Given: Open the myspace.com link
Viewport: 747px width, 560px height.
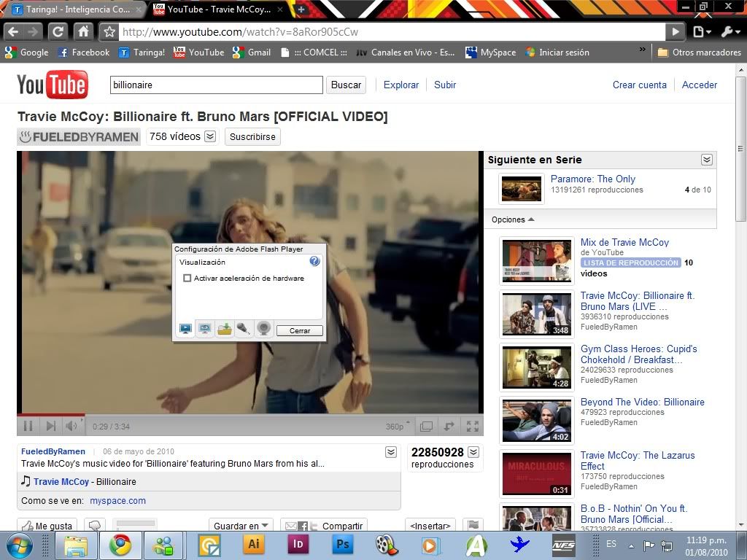Looking at the screenshot, I should [x=117, y=500].
